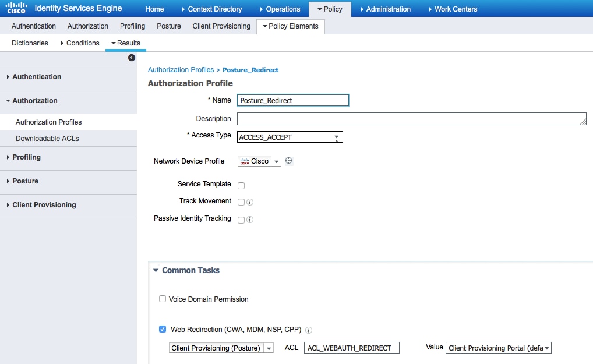Show Web Redirection info icon
The height and width of the screenshot is (364, 593).
[x=309, y=330]
